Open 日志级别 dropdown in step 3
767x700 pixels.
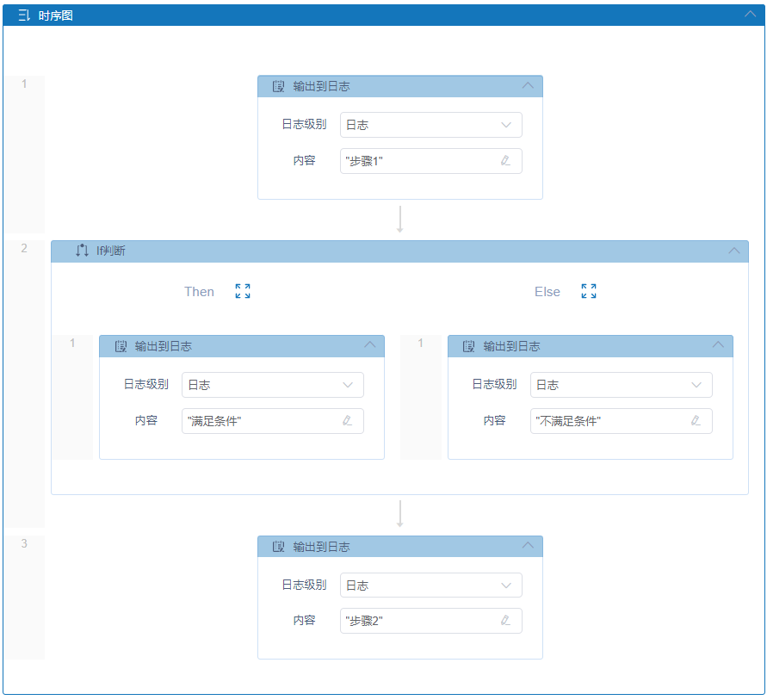coord(430,585)
